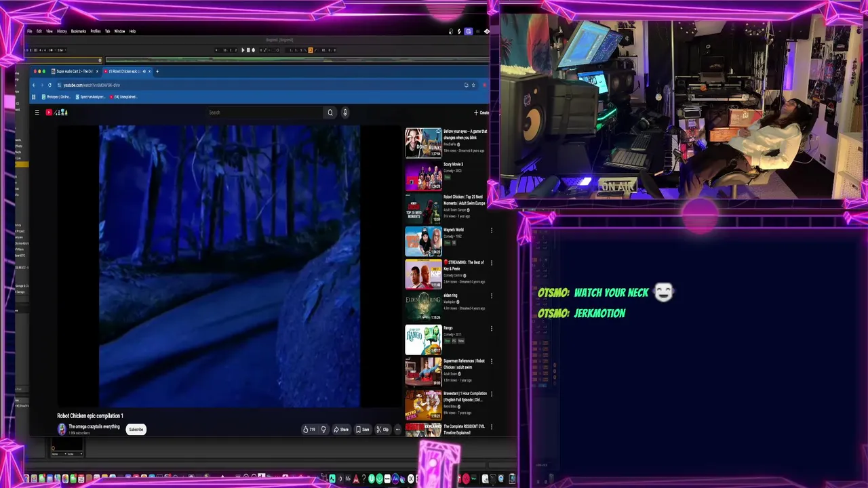Screen dimensions: 868x488
Task: Click the Share button
Action: point(341,430)
